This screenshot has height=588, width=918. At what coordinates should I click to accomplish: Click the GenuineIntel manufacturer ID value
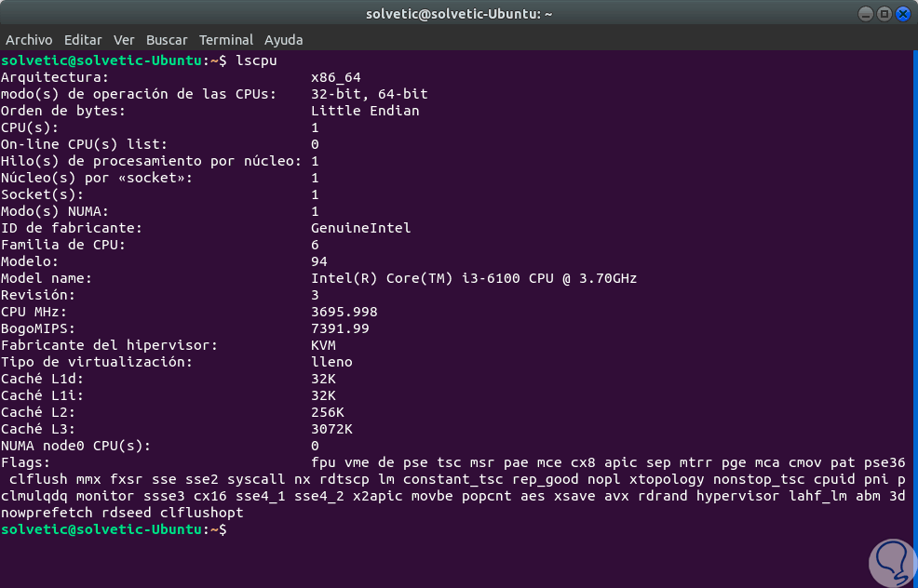point(360,228)
